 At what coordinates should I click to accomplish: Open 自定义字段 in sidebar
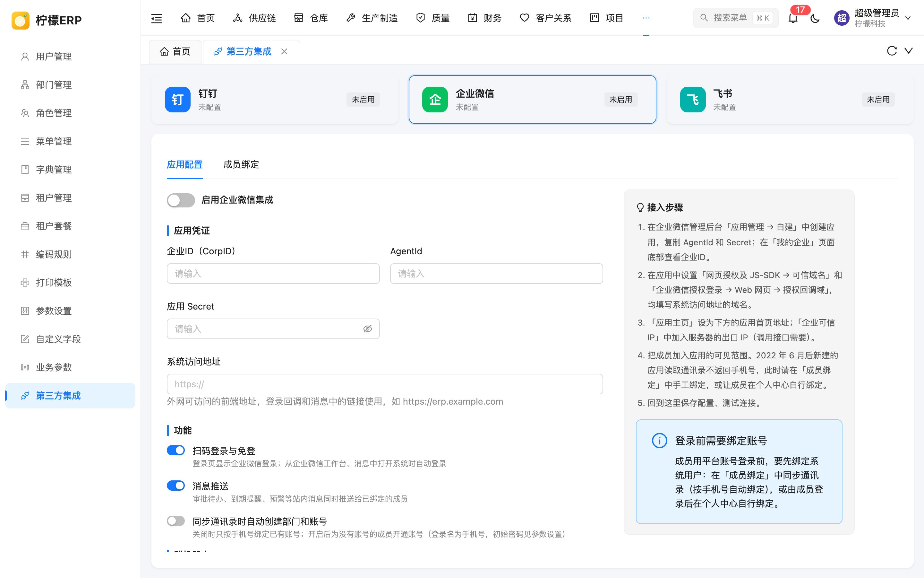click(x=70, y=339)
